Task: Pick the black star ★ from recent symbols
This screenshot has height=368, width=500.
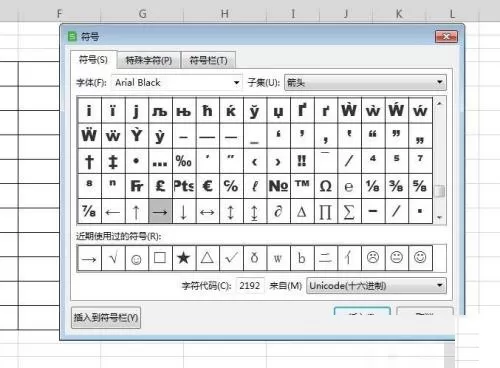Action: click(184, 258)
